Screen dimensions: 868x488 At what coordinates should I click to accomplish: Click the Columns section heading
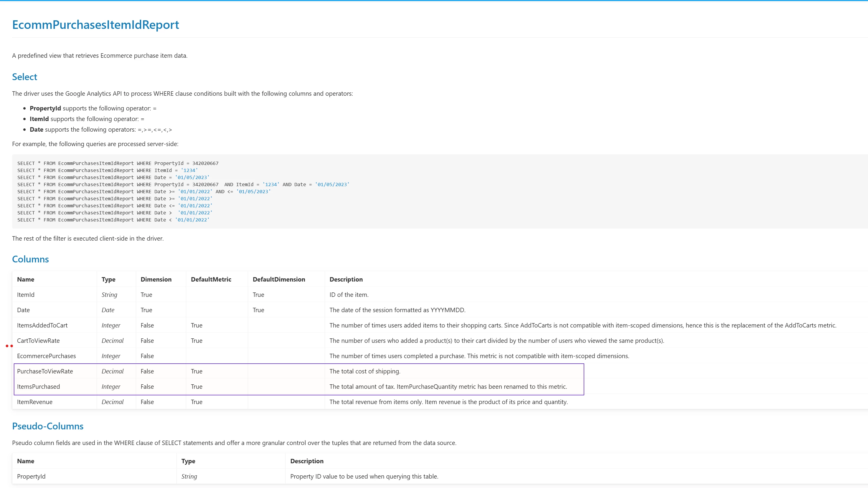coord(30,259)
